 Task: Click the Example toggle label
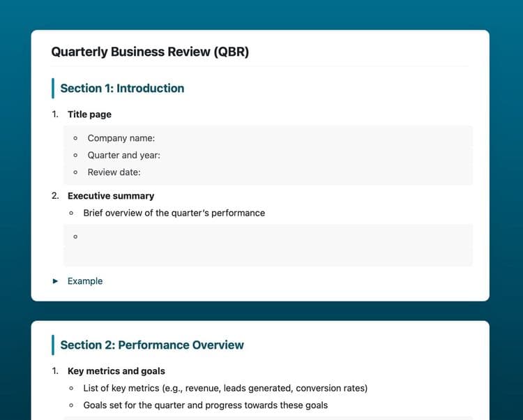[x=85, y=281]
